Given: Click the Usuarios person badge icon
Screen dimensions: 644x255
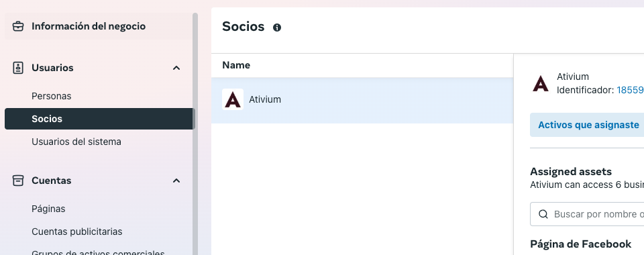Looking at the screenshot, I should 17,68.
